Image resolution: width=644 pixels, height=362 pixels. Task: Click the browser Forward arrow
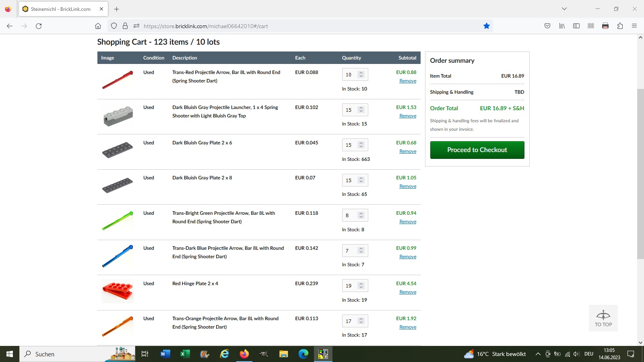(24, 26)
